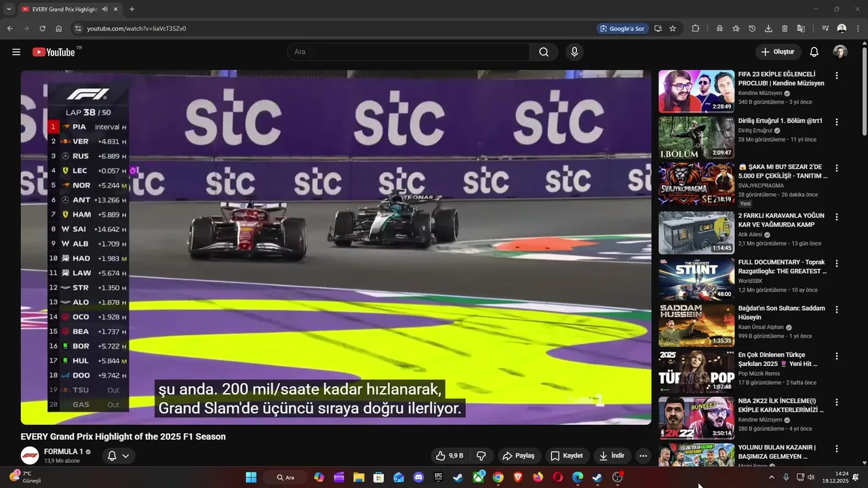Go to YouTube home via logo
This screenshot has width=868, height=488.
54,52
